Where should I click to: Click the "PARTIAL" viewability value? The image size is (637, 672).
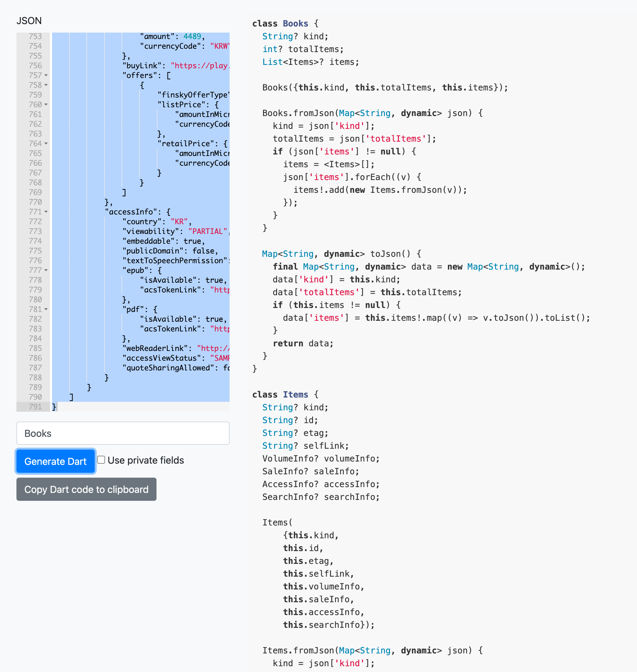(207, 231)
